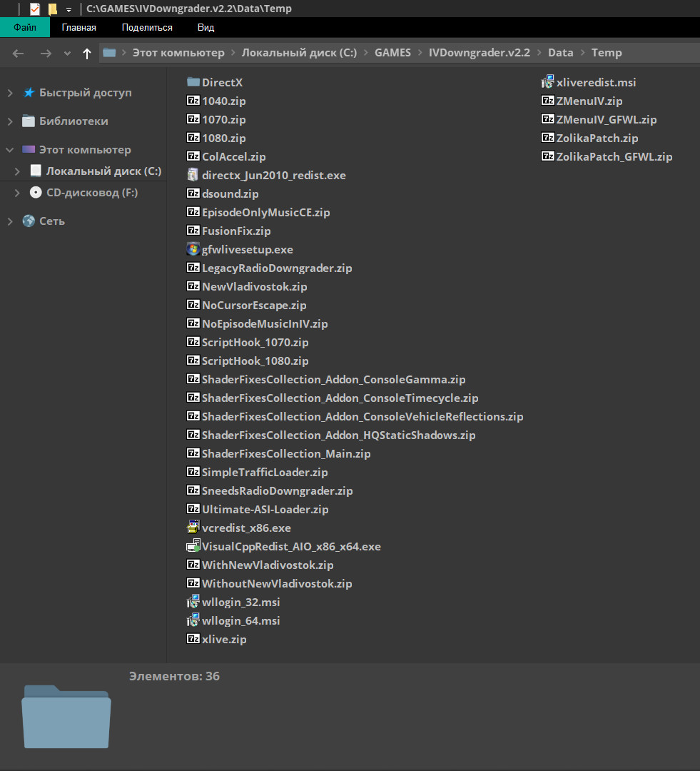Navigate to Локальный диск (C:) breadcrumb
This screenshot has width=700, height=771.
click(299, 53)
